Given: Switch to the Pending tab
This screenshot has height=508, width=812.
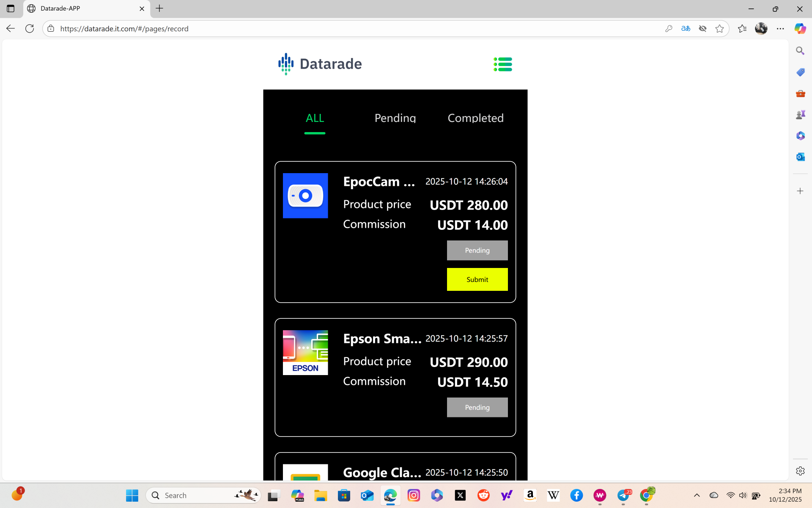Looking at the screenshot, I should coord(395,118).
